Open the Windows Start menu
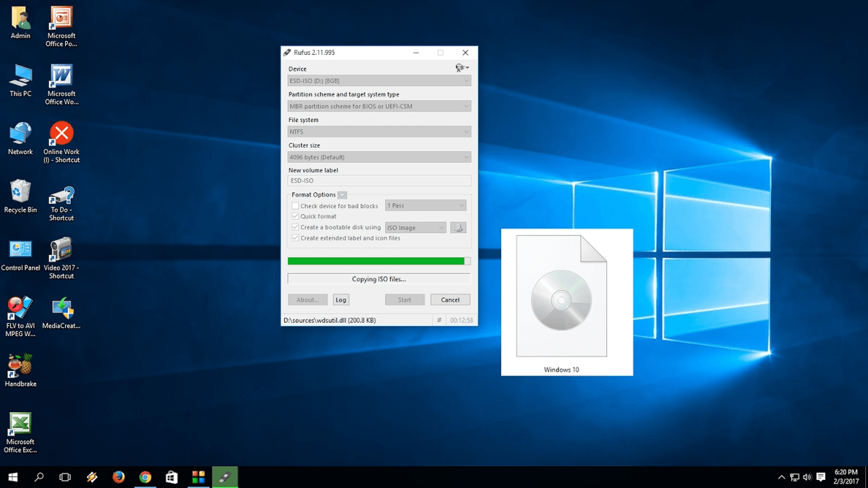The image size is (868, 488). [12, 477]
